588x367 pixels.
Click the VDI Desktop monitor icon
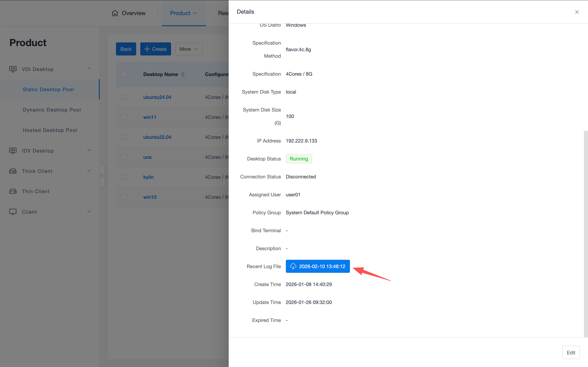point(13,69)
